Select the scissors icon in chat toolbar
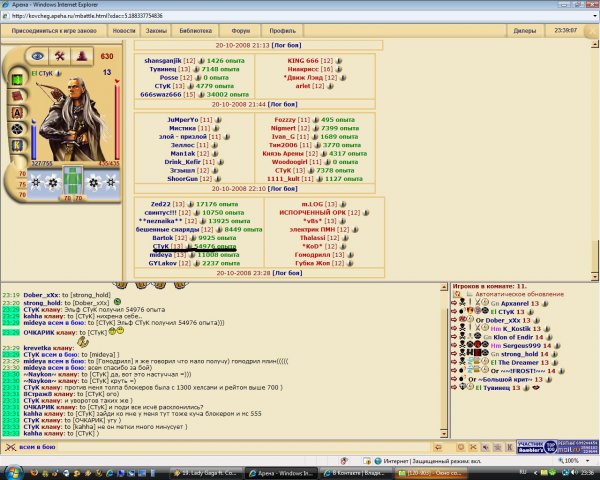Image resolution: width=600 pixels, height=480 pixels. (x=473, y=447)
